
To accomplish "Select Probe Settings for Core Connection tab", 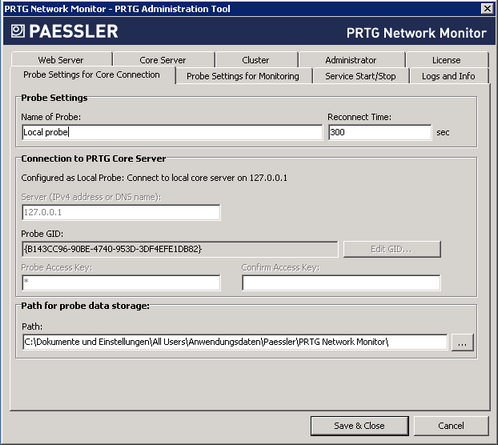I will pyautogui.click(x=92, y=75).
